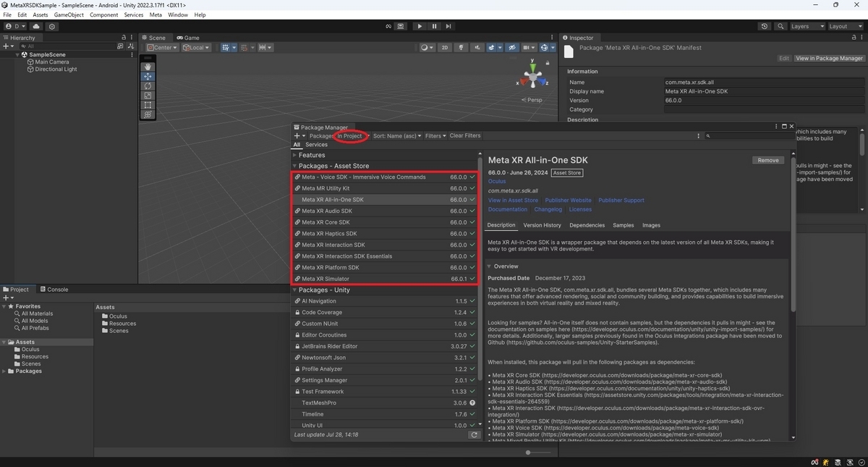Click the Package Manager search field
Image resolution: width=868 pixels, height=467 pixels.
click(x=748, y=136)
